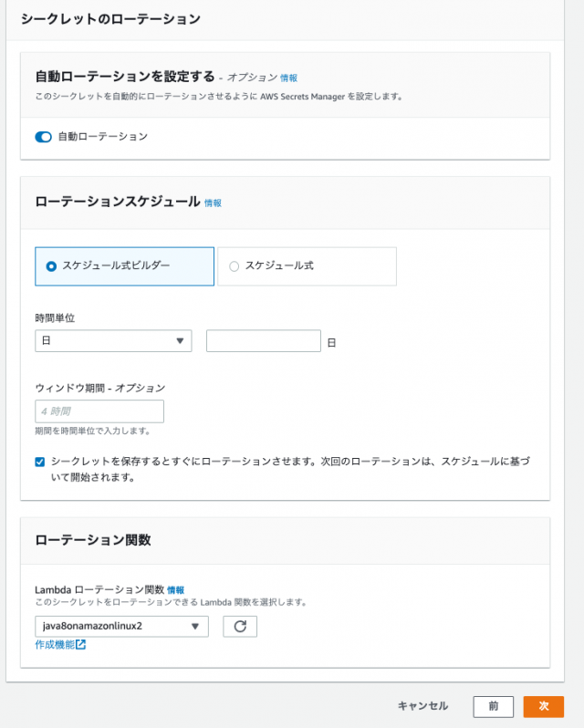This screenshot has width=584, height=728.
Task: Click the external link icon beside 作成機能
Action: tap(81, 644)
